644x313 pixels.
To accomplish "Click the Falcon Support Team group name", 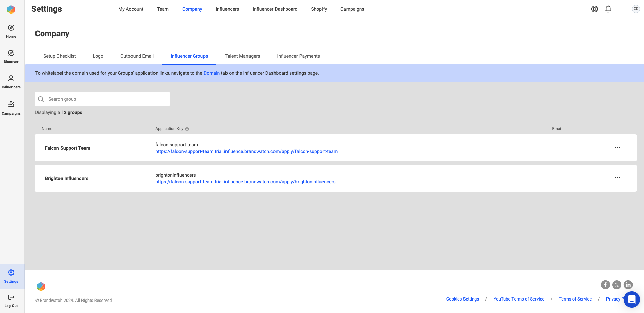I will (x=68, y=148).
